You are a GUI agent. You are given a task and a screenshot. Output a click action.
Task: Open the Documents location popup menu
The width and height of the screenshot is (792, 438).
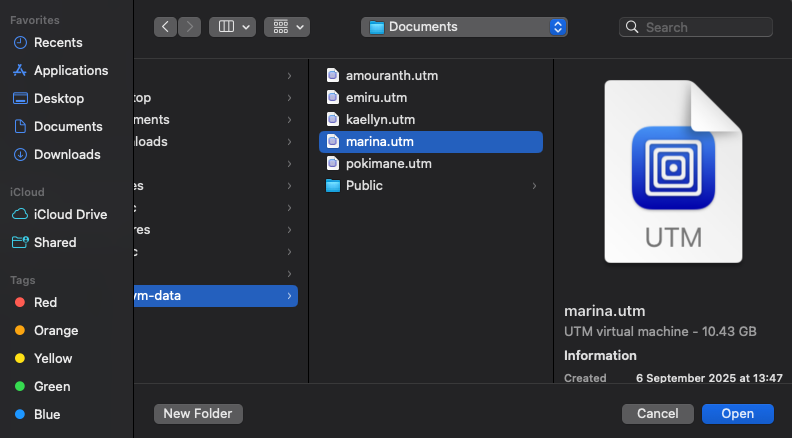click(464, 27)
